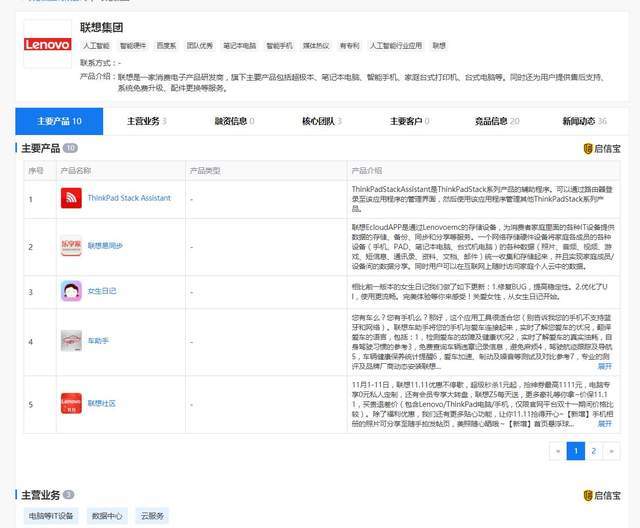
Task: Open the ThinkPad Stack Assistant app icon
Action: [x=71, y=198]
